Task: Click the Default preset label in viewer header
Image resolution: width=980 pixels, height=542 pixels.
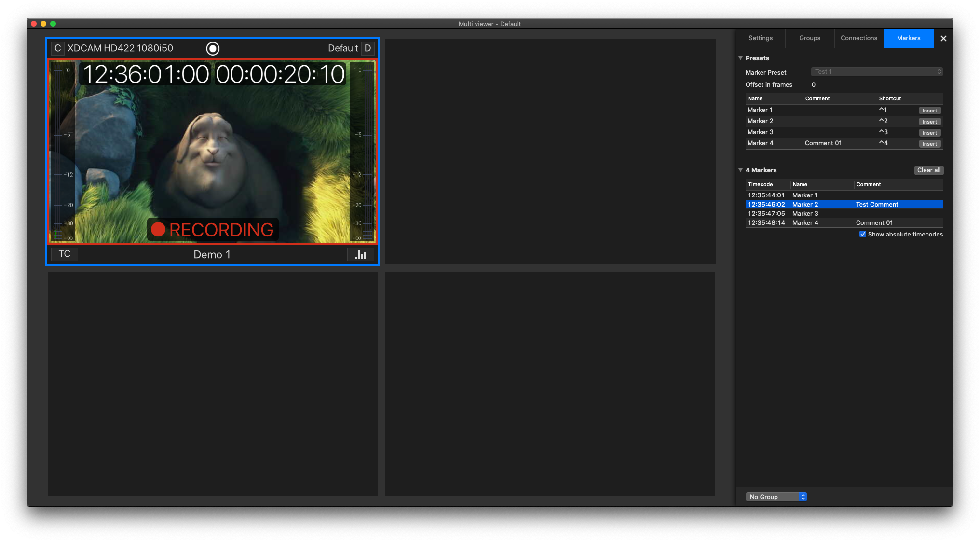Action: [x=343, y=48]
